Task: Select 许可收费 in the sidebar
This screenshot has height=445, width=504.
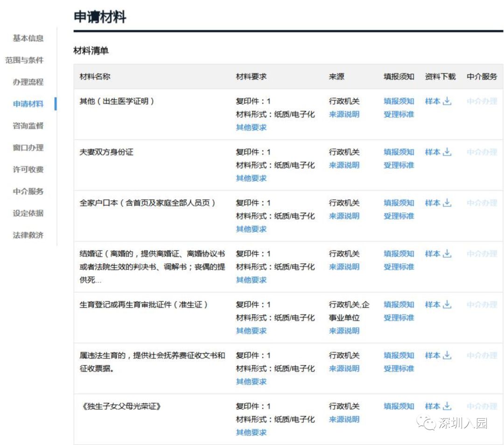Action: pos(27,170)
